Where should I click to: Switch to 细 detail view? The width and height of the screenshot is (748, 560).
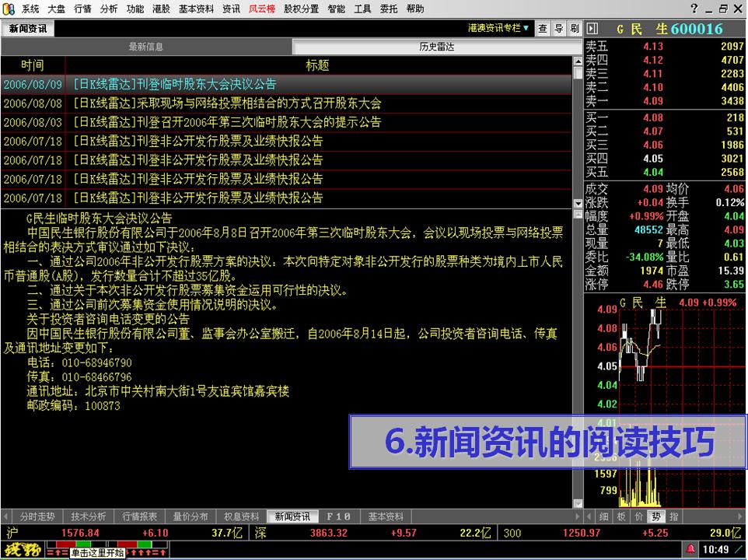[604, 516]
